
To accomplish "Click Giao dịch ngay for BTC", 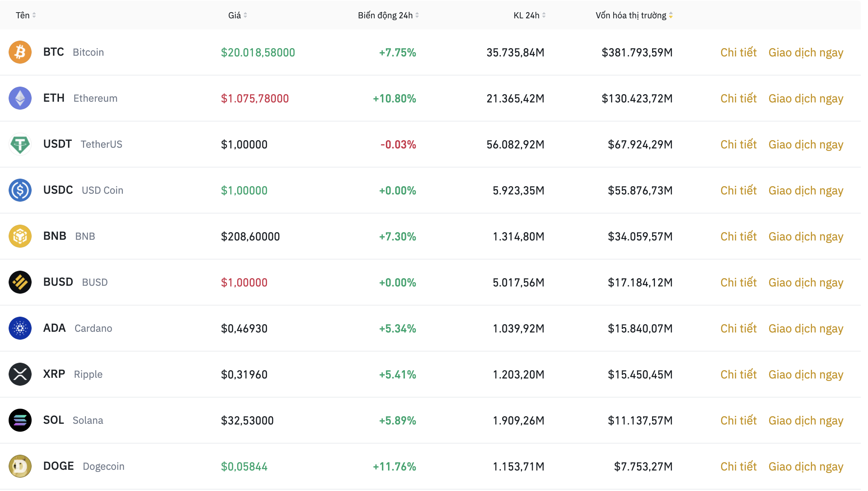I will [806, 53].
